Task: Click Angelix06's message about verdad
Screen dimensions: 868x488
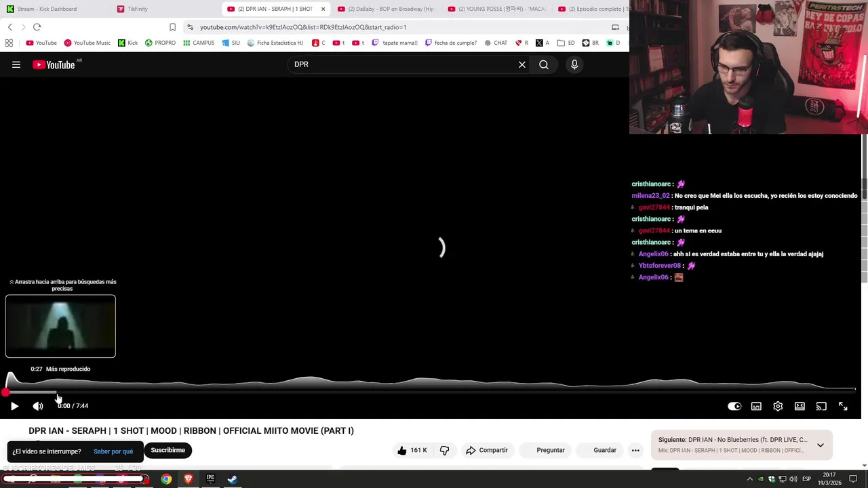Action: (731, 254)
